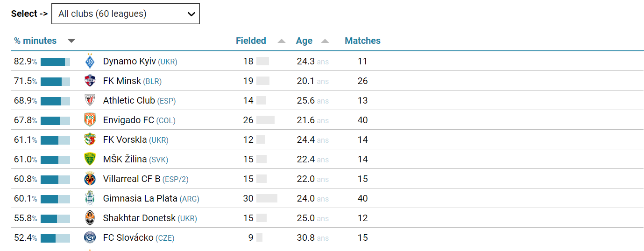644x251 pixels.
Task: Open the All clubs leagues dropdown
Action: (x=126, y=14)
